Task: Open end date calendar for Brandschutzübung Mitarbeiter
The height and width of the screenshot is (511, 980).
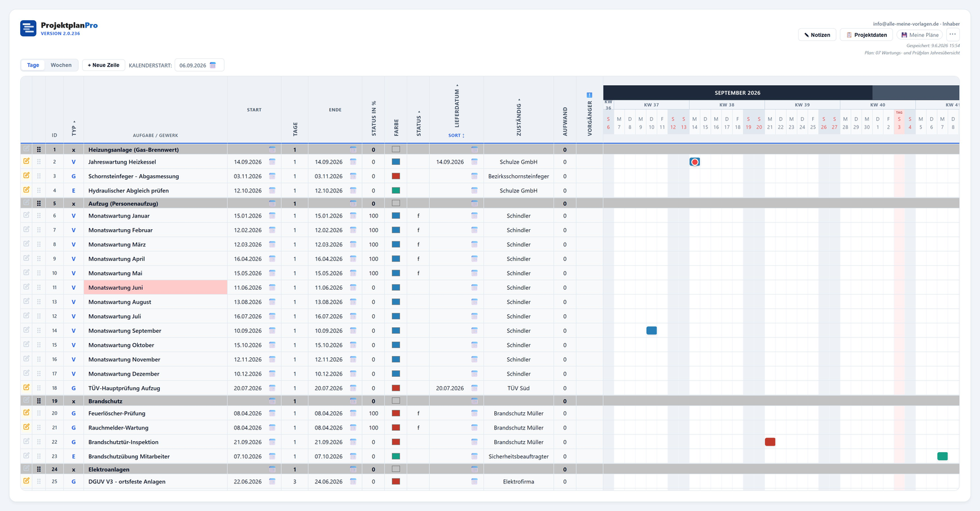Action: [353, 456]
